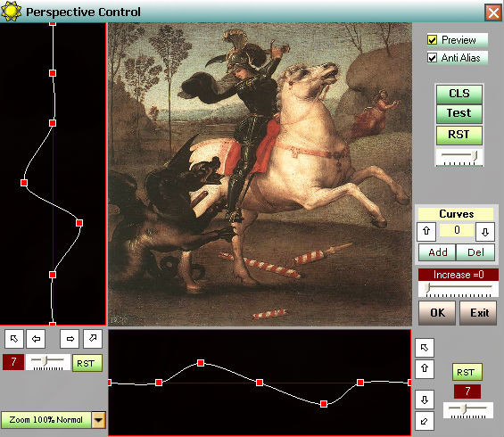Click the up-right diagonal arrow below the vertical curve
The height and width of the screenshot is (437, 504).
pyautogui.click(x=93, y=339)
